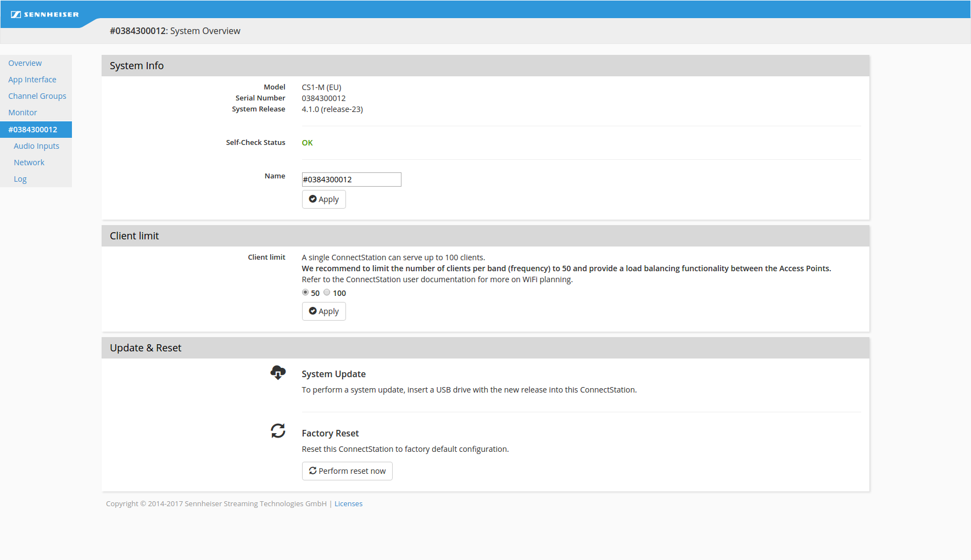Image resolution: width=971 pixels, height=560 pixels.
Task: Click the green OK self-check status
Action: (x=307, y=143)
